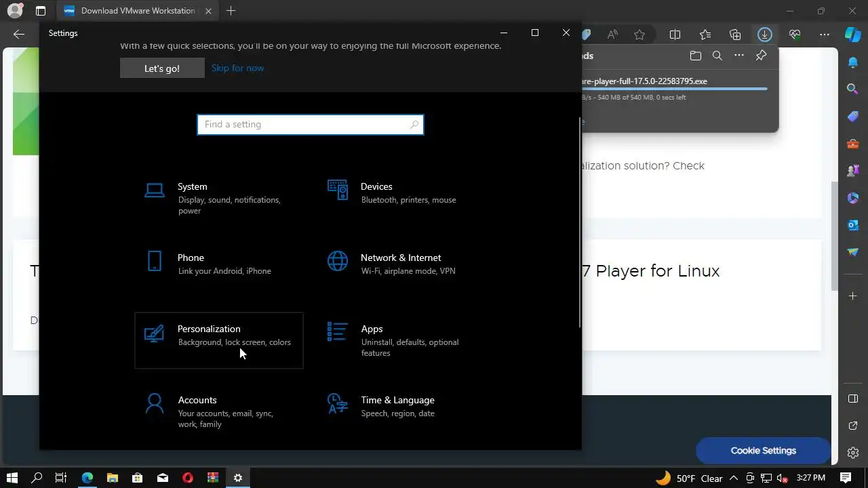The height and width of the screenshot is (488, 868).
Task: Open Browser essentials heart icon
Action: [795, 35]
